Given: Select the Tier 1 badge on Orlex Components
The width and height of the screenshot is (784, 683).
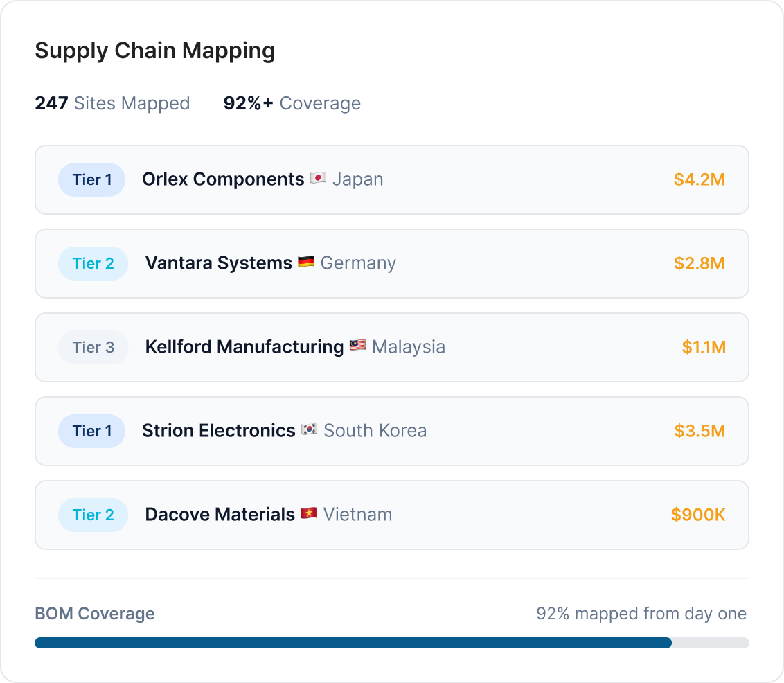Looking at the screenshot, I should (x=91, y=179).
